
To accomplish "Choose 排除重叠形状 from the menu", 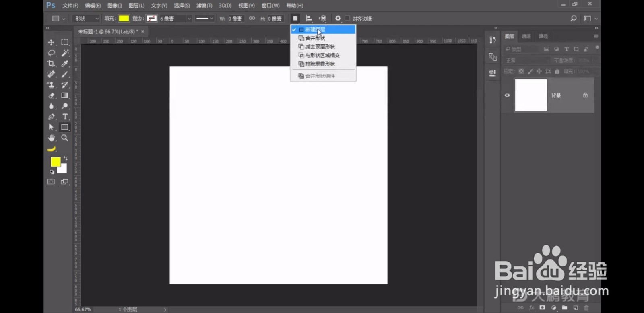I will coord(323,64).
